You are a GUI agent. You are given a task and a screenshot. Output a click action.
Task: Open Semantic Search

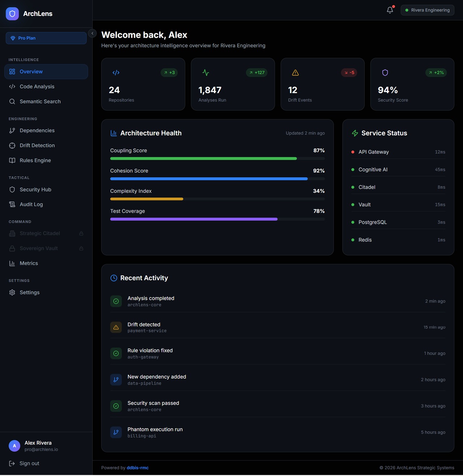click(x=46, y=101)
